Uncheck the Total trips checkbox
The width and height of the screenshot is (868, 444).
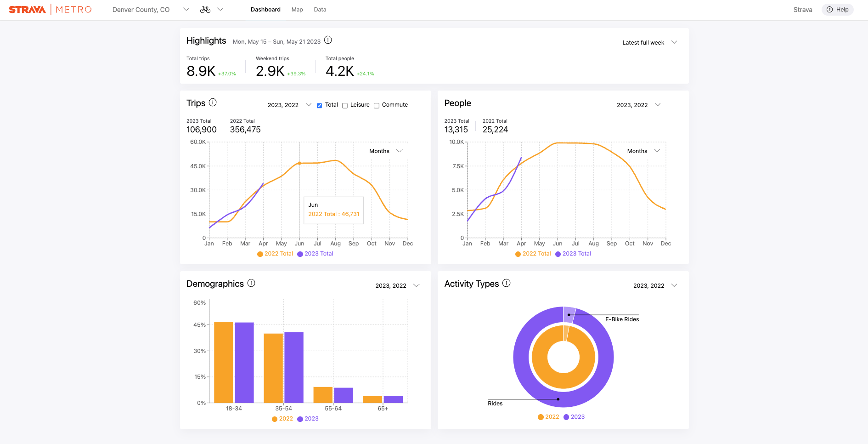[x=319, y=105]
